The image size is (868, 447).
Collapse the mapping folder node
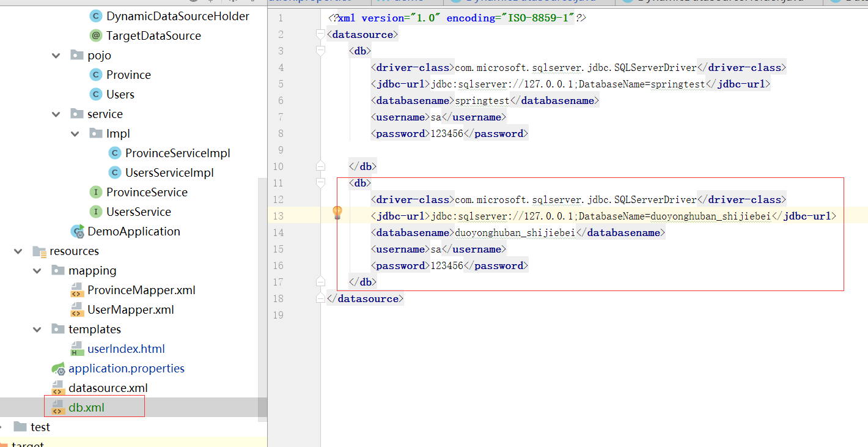(38, 271)
